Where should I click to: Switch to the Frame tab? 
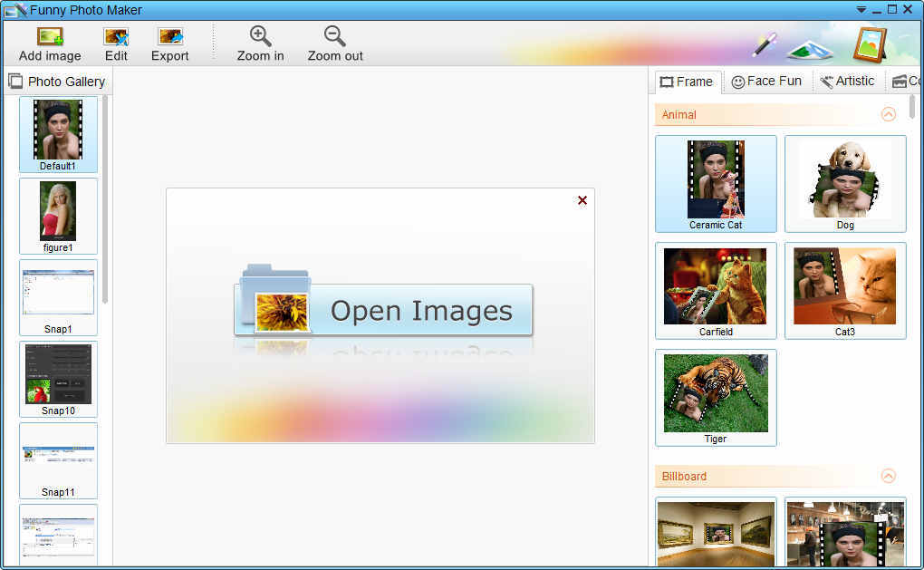click(x=687, y=82)
